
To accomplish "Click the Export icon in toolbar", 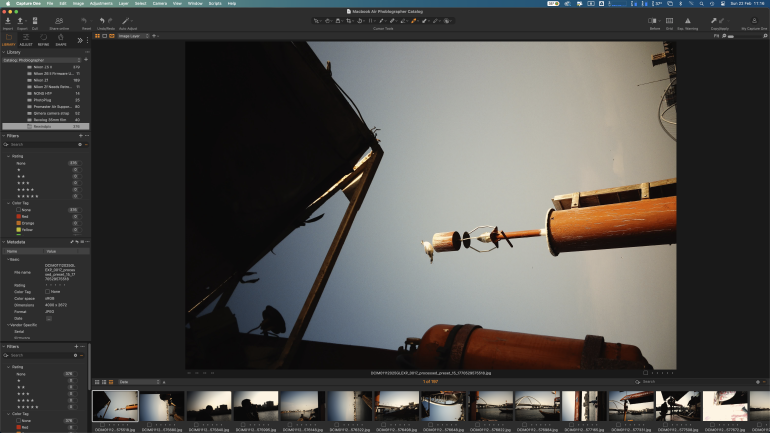I will pos(22,20).
